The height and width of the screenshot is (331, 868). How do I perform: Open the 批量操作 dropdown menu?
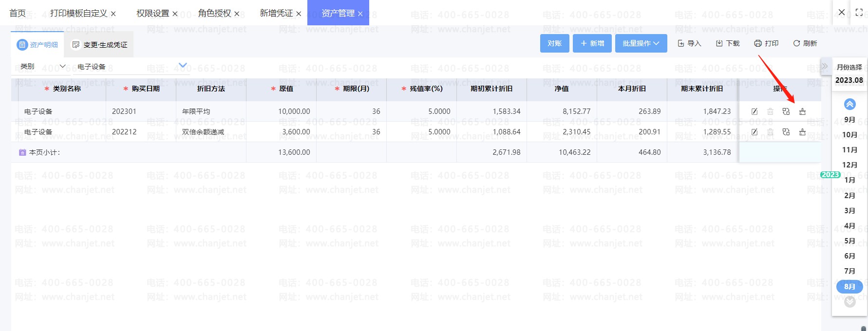(x=641, y=43)
